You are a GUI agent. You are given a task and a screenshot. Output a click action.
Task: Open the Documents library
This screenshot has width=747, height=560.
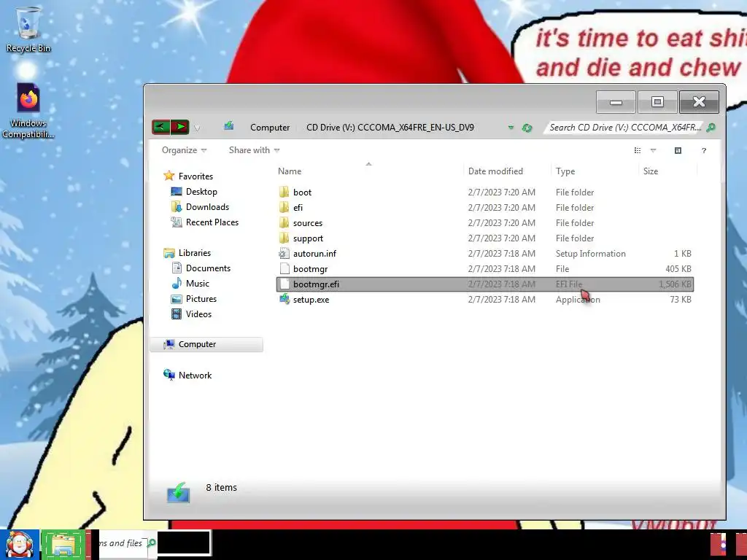point(208,268)
